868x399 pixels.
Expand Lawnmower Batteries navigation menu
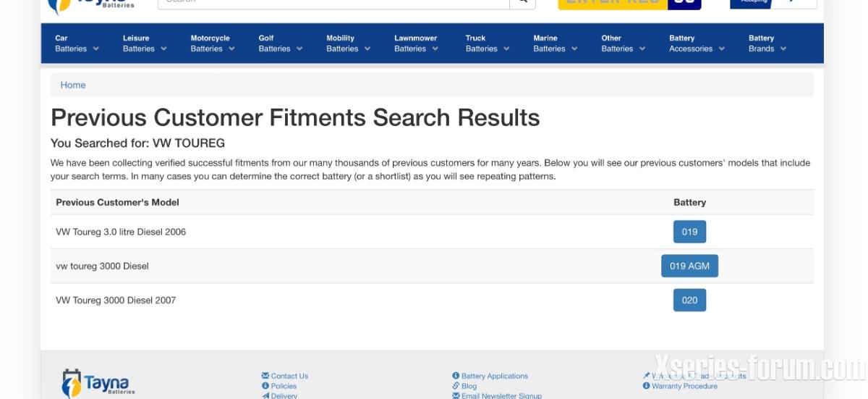coord(417,43)
